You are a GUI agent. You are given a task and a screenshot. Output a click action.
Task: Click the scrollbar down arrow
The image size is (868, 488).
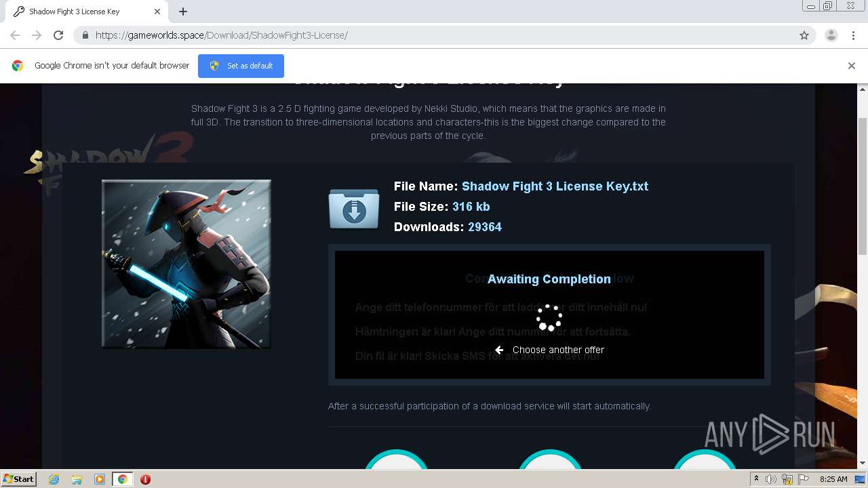coord(863,463)
